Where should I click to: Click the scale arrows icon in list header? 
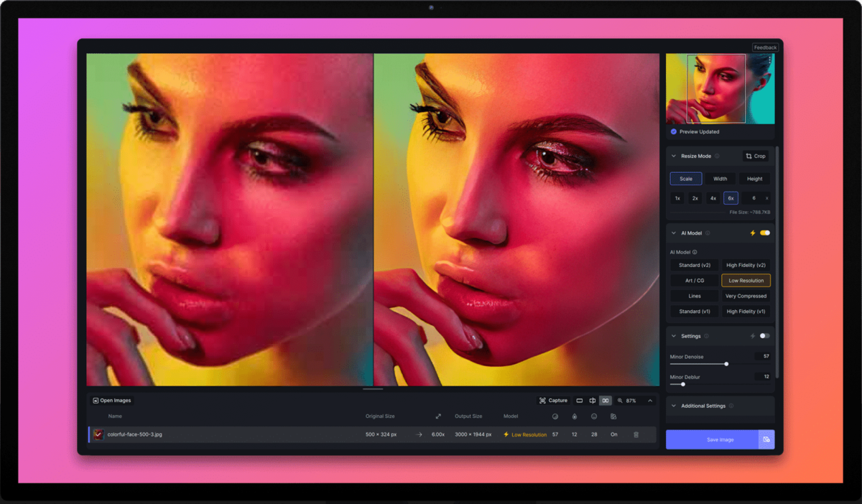(x=438, y=416)
